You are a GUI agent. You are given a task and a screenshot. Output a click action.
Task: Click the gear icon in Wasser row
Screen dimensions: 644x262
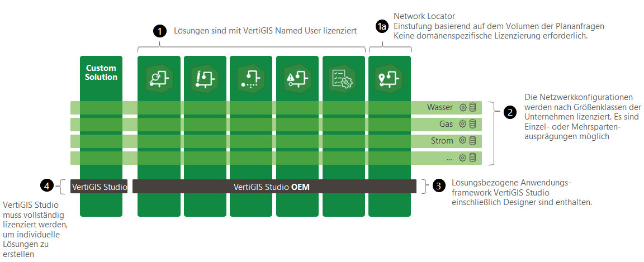click(x=463, y=107)
